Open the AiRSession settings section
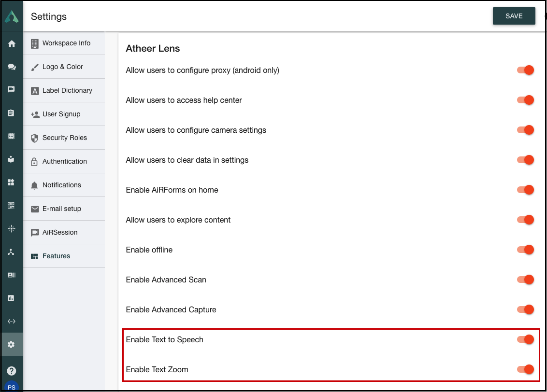This screenshot has width=547, height=392. 64,233
